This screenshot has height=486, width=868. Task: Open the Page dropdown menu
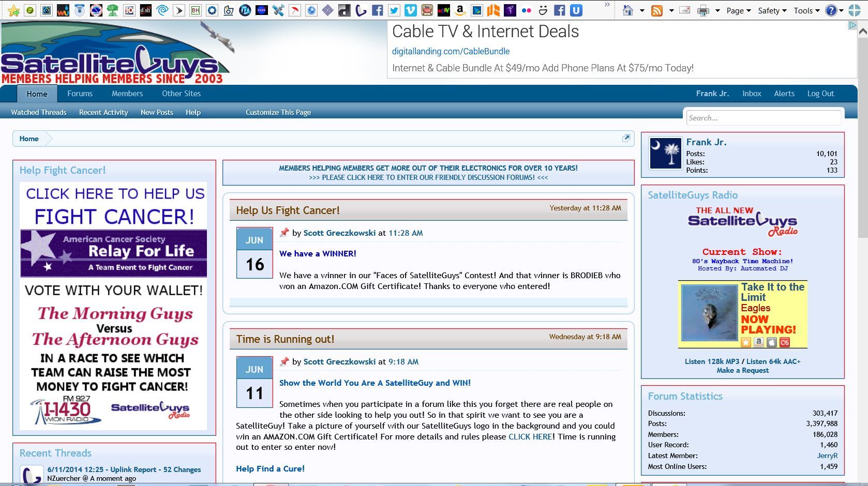click(x=739, y=10)
